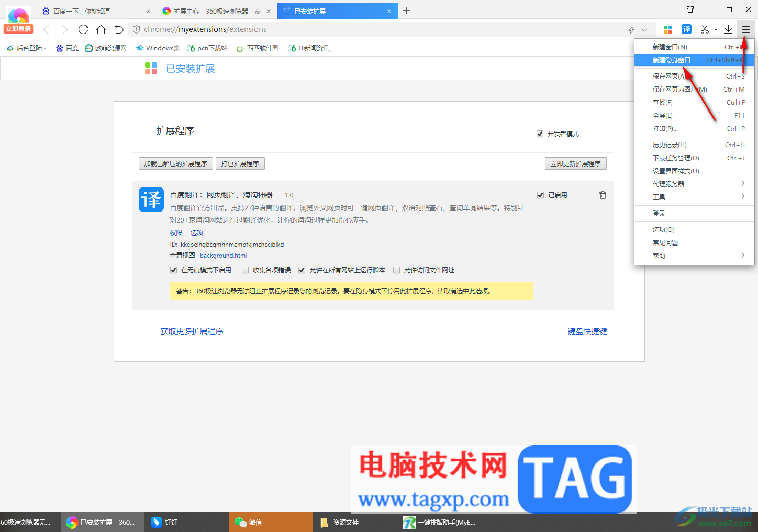Enable 收集各项错误 checkbox

(x=245, y=270)
